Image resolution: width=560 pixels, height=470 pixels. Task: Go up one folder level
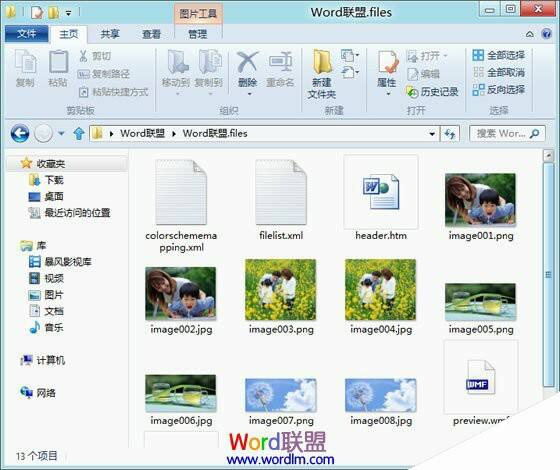click(79, 134)
